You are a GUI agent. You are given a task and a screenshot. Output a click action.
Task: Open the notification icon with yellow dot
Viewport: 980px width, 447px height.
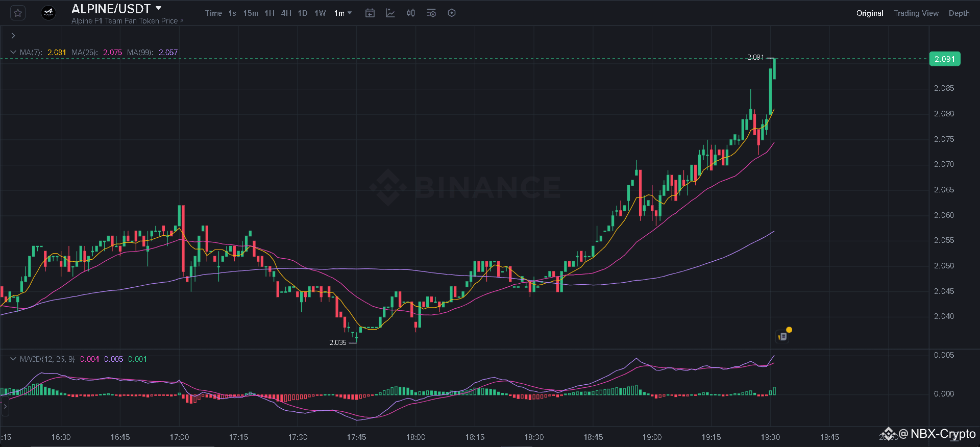(x=783, y=336)
